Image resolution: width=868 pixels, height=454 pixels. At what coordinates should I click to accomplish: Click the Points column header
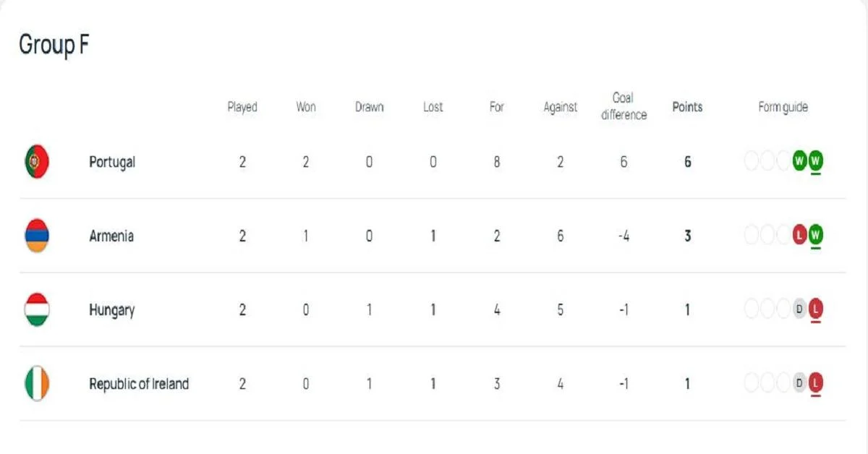[x=687, y=107]
